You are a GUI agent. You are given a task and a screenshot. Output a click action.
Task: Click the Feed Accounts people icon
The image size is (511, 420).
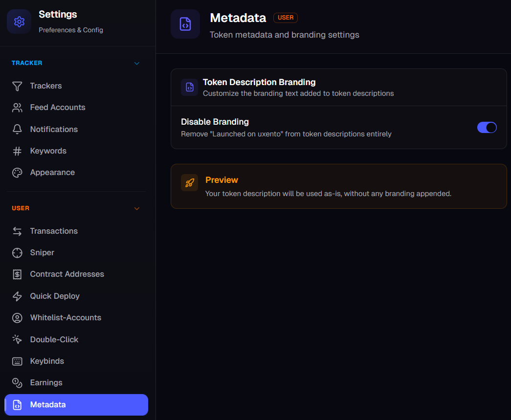click(17, 108)
